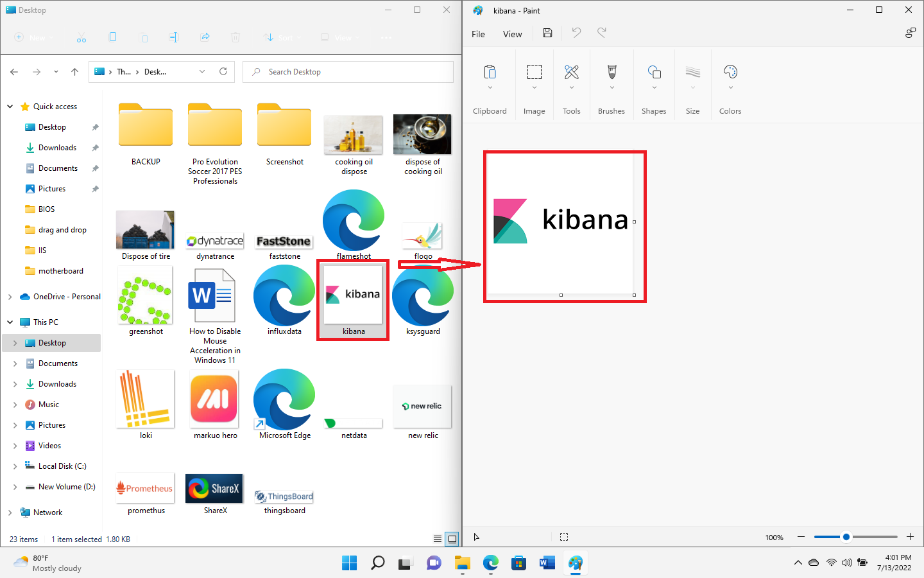The image size is (924, 578).
Task: Open Downloads under Quick access
Action: pos(57,148)
